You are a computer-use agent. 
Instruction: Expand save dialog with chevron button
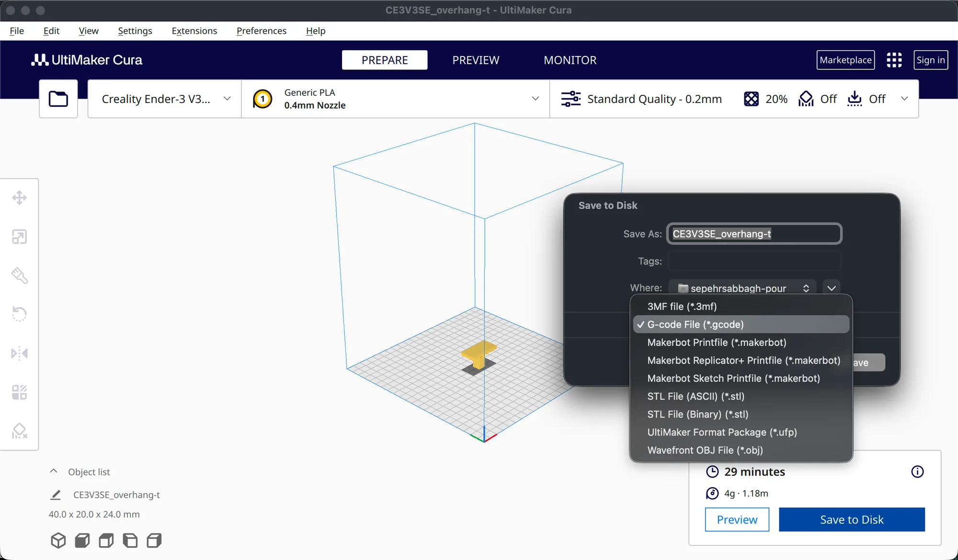[x=832, y=288]
